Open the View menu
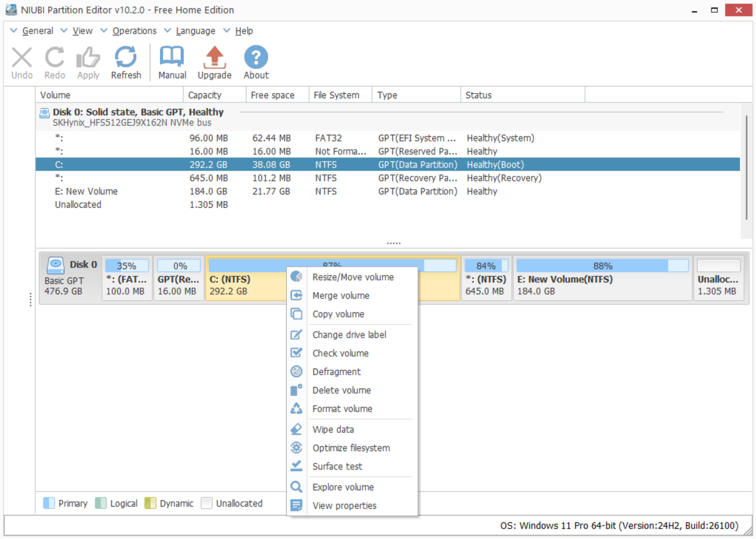Screen dimensions: 756x539 [x=82, y=31]
